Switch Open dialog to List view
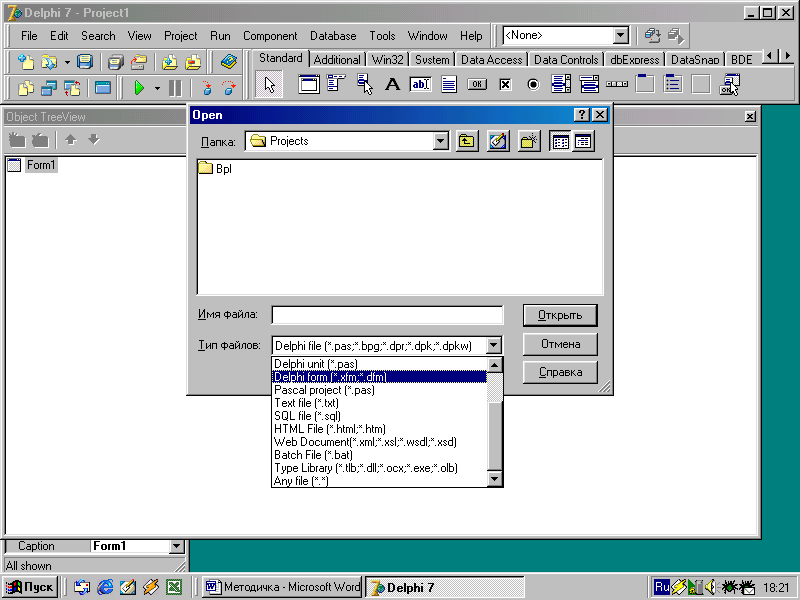The width and height of the screenshot is (800, 600). 560,141
